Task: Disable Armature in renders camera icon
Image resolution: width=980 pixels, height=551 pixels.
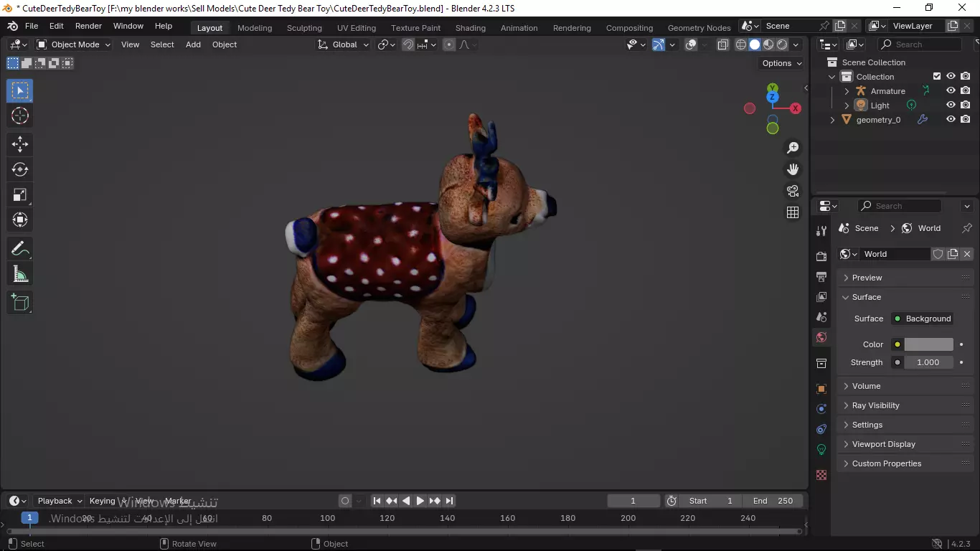Action: click(966, 91)
